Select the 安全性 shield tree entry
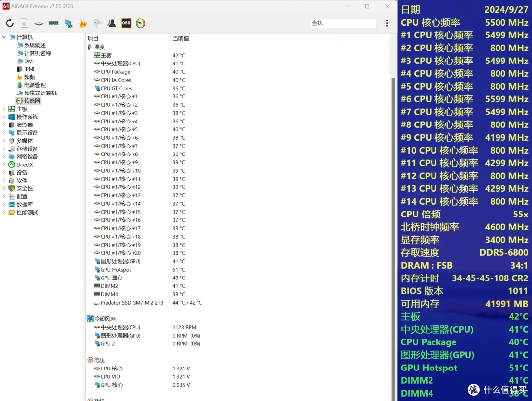The width and height of the screenshot is (532, 401). pos(21,188)
